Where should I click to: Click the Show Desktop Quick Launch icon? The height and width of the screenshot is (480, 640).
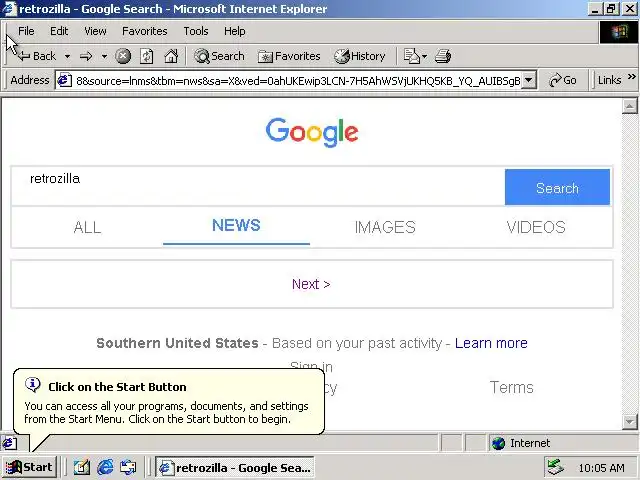point(82,467)
